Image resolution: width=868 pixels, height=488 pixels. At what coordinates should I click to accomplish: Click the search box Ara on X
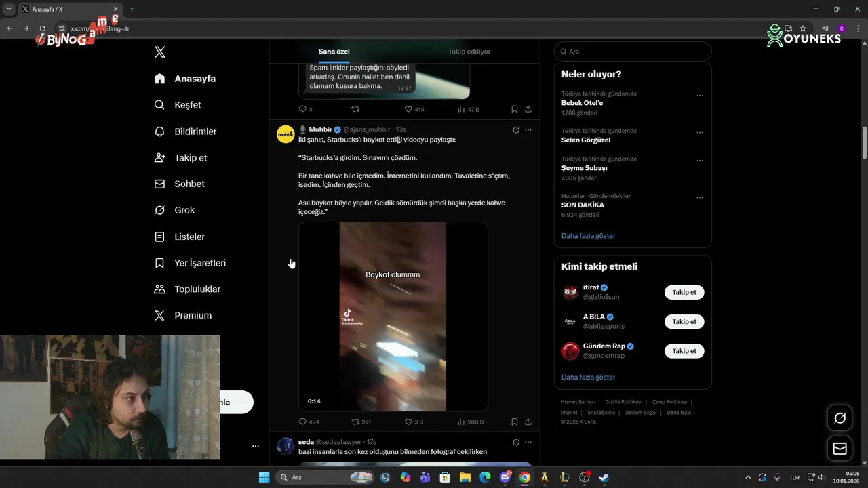633,52
